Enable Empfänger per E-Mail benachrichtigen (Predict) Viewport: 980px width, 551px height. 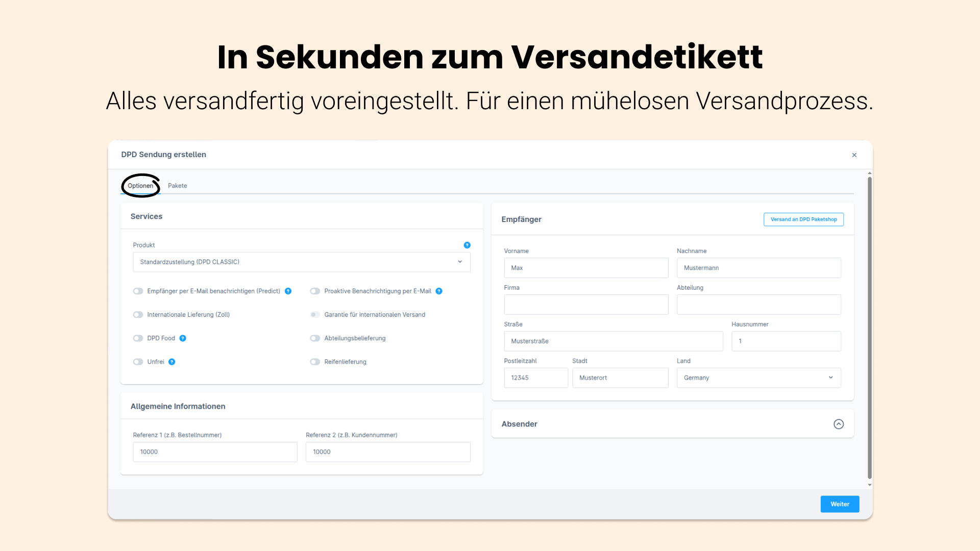tap(138, 291)
